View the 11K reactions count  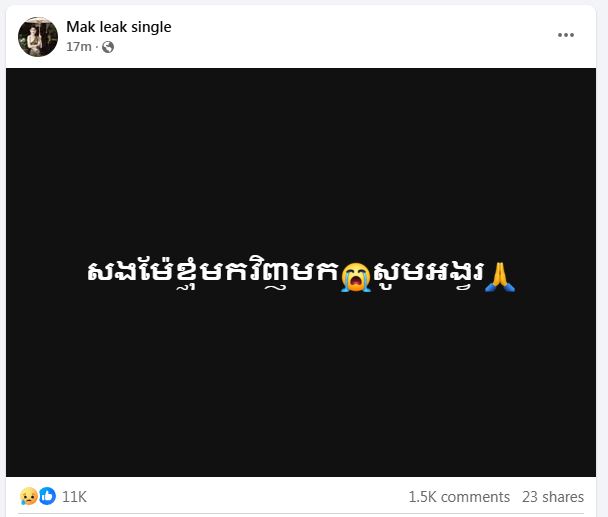(74, 496)
